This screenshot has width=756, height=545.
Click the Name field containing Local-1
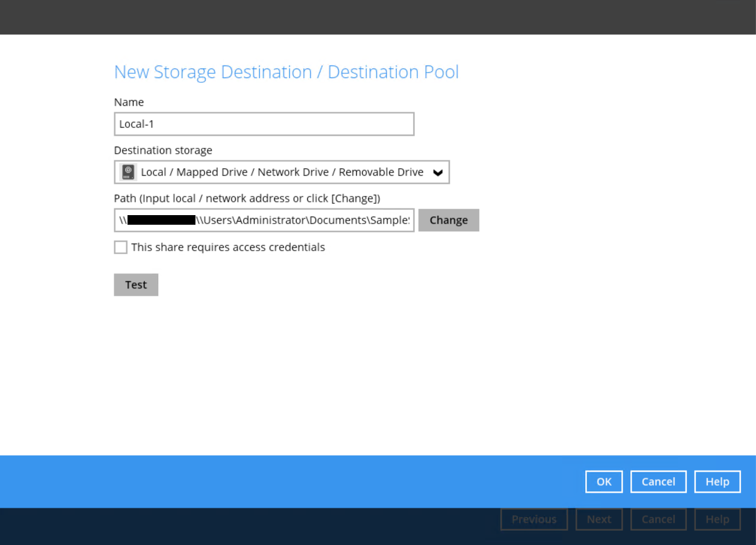pos(264,124)
